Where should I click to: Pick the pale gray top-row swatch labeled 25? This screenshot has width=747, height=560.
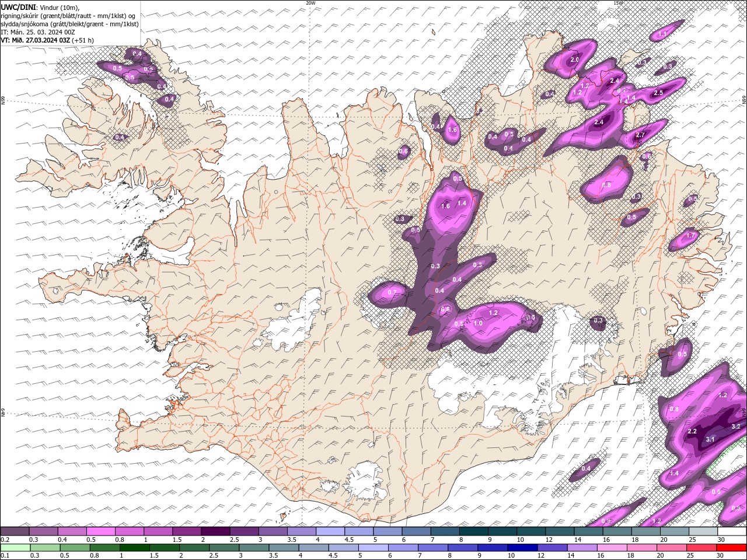click(704, 531)
